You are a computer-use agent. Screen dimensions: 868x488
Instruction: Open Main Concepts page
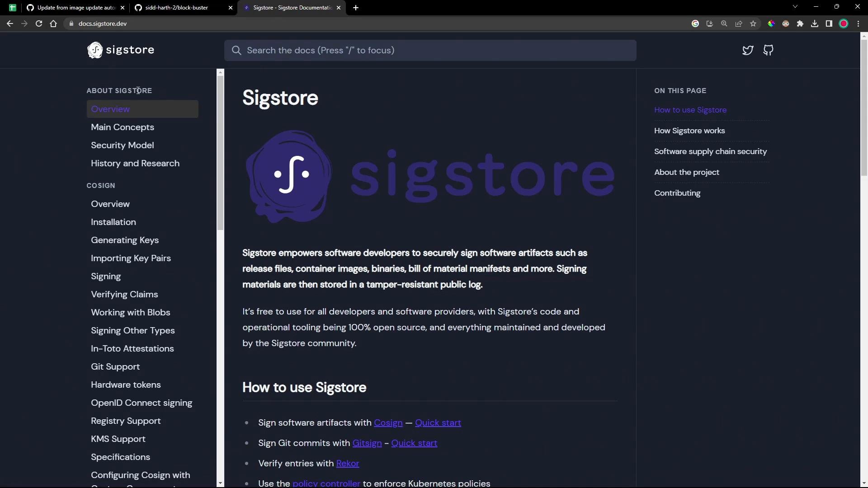pyautogui.click(x=123, y=127)
